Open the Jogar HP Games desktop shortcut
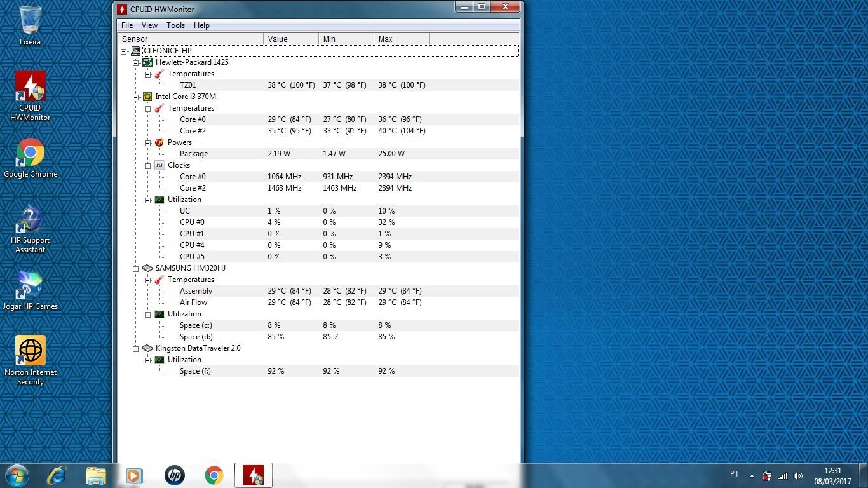 (x=30, y=291)
